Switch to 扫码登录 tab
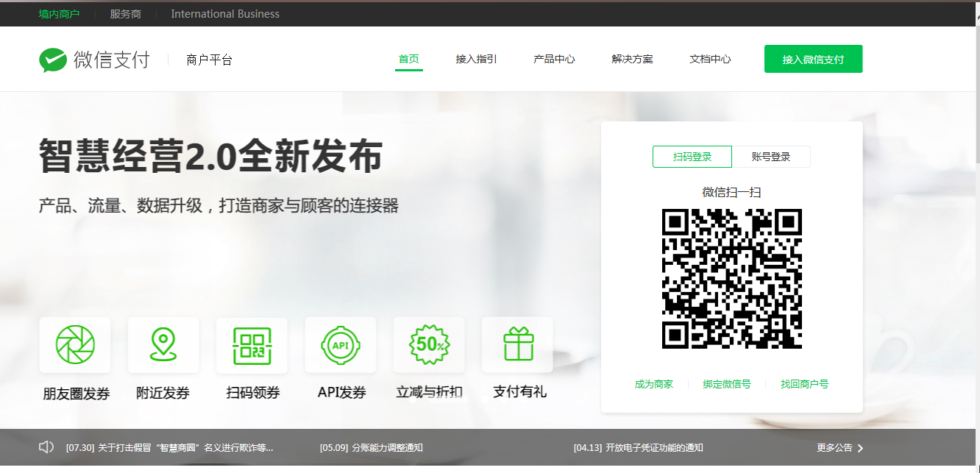Image resolution: width=980 pixels, height=473 pixels. pos(692,157)
